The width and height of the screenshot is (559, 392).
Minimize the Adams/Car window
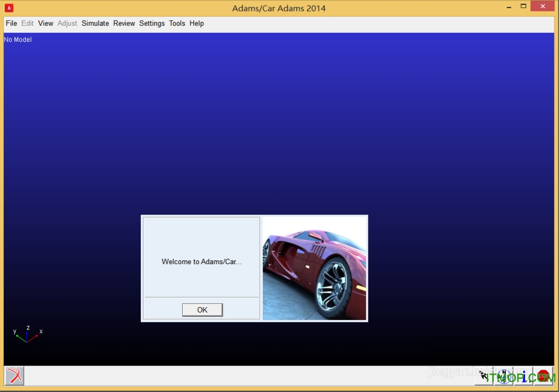(509, 6)
